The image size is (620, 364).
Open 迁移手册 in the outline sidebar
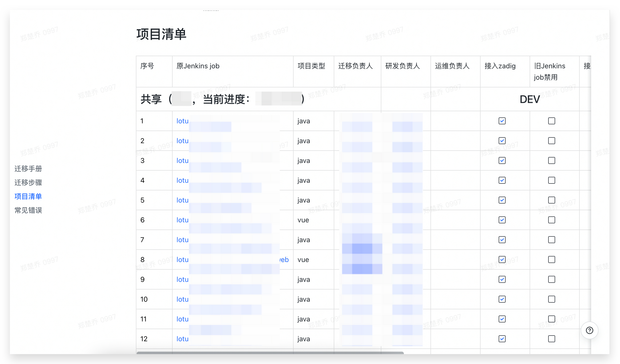[28, 169]
